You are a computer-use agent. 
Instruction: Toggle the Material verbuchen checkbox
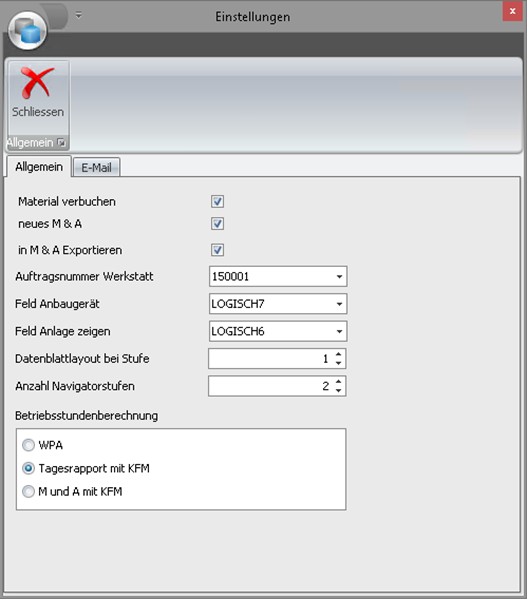pyautogui.click(x=217, y=201)
